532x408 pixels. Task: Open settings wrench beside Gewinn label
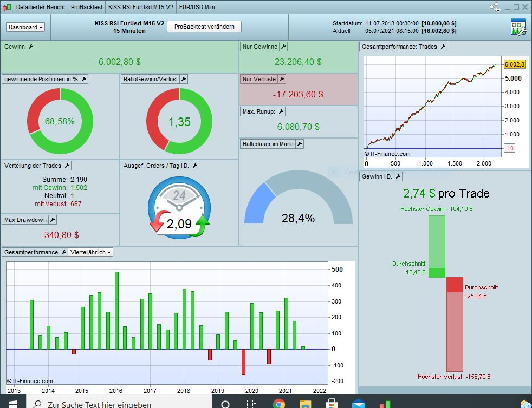(31, 47)
